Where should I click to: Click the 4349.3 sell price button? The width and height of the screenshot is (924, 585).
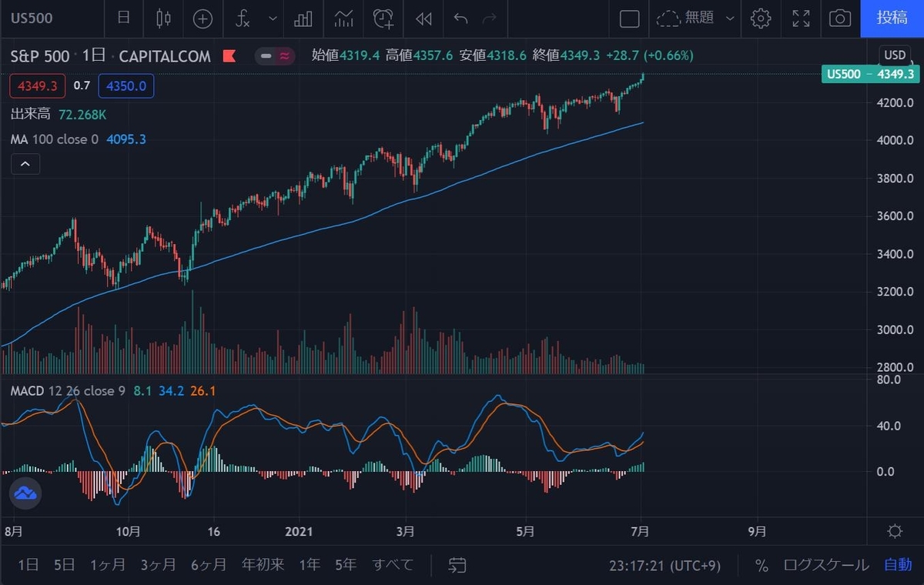coord(38,86)
